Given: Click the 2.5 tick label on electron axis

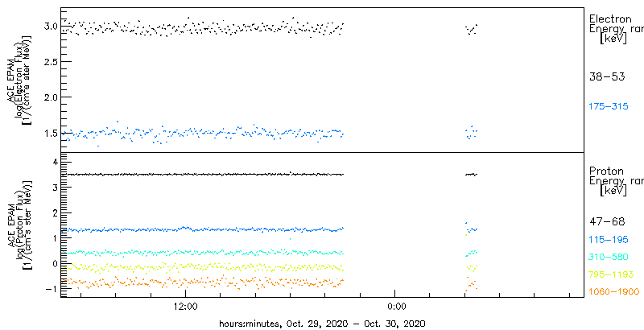Looking at the screenshot, I should pos(50,61).
